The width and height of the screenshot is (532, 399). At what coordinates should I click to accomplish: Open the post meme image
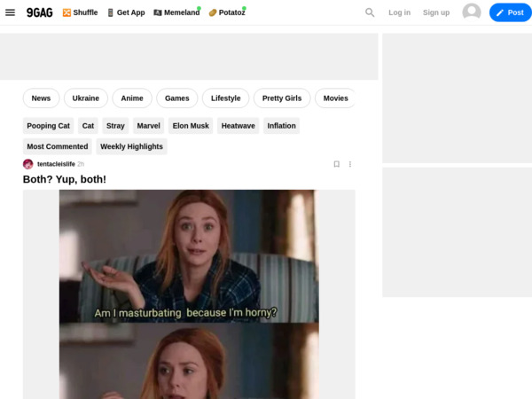pos(189,294)
